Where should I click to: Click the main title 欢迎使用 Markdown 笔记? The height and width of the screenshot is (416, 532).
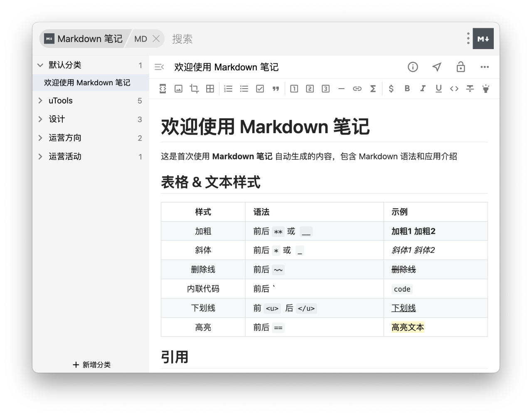click(265, 126)
